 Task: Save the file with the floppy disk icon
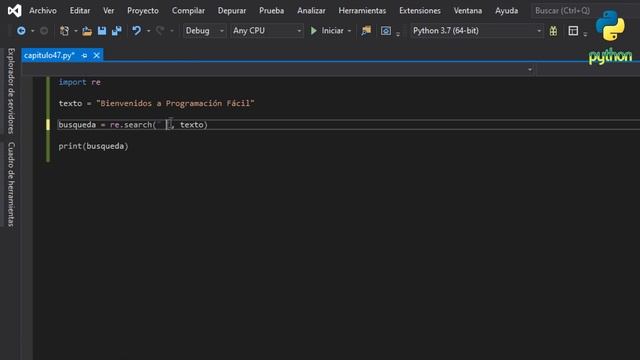[102, 31]
